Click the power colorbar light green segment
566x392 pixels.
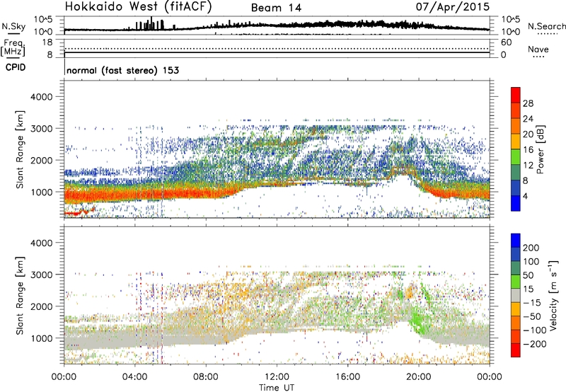[x=516, y=157]
